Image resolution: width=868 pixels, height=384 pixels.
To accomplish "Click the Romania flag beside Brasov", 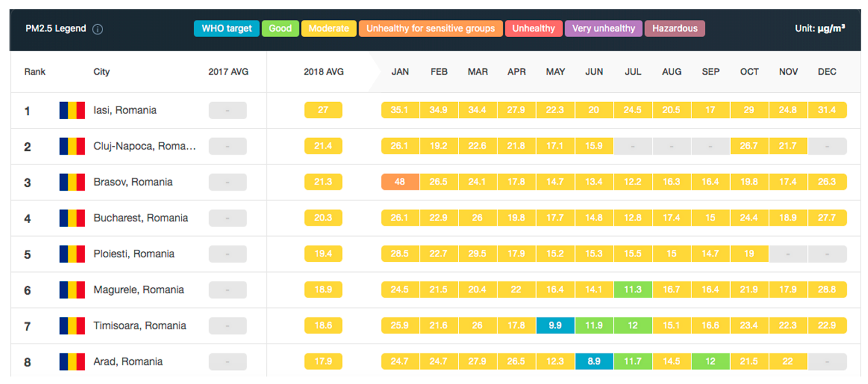I will pos(72,182).
